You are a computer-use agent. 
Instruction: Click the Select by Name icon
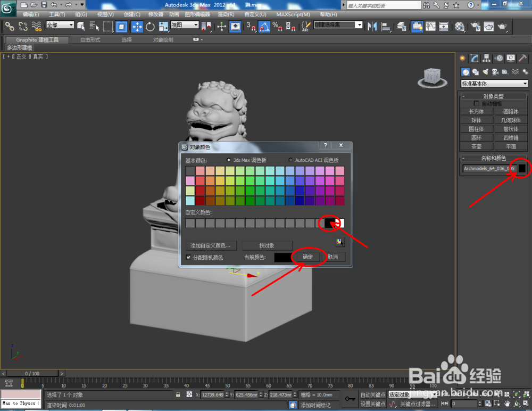(94, 27)
